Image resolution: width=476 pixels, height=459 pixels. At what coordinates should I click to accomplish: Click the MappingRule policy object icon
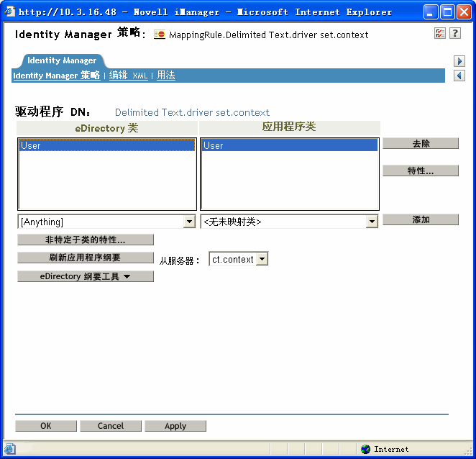[160, 35]
